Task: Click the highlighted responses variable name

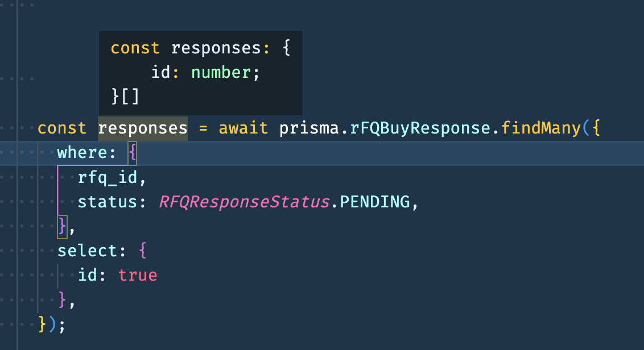Action: coord(143,128)
